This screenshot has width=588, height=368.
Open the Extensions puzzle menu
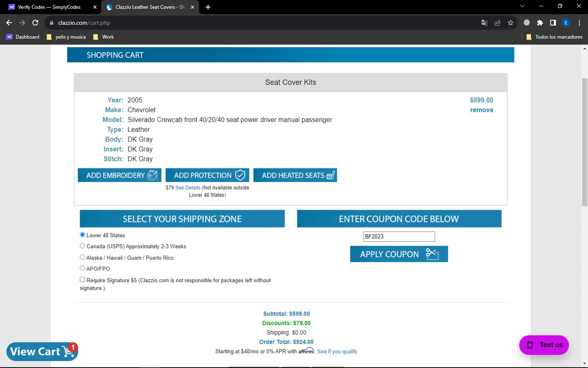coord(540,23)
